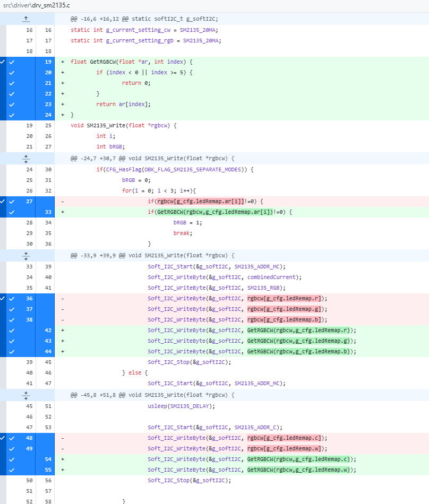Expand collapsed lines at the -24,7 +30,7 hunk

26,159
